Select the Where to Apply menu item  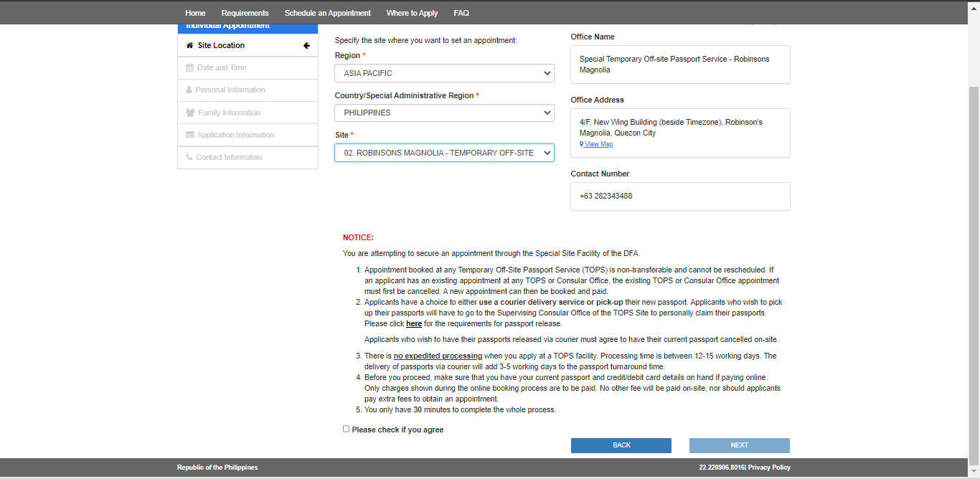(x=412, y=13)
